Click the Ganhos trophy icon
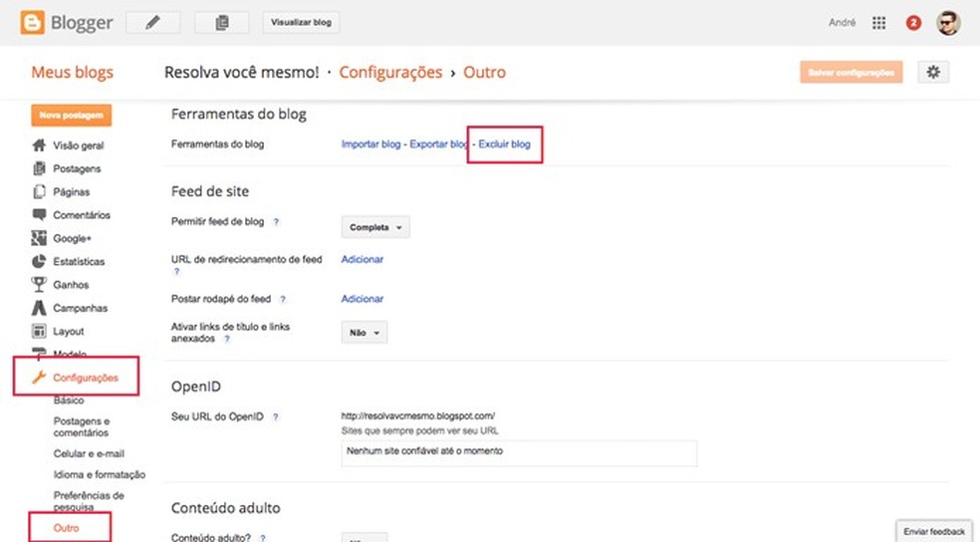Viewport: 980px width, 542px height. [39, 284]
